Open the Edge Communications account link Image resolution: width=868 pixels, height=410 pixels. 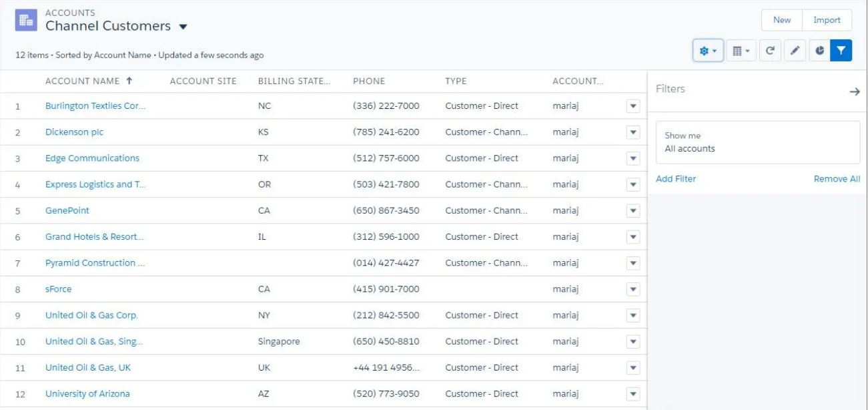click(x=92, y=158)
